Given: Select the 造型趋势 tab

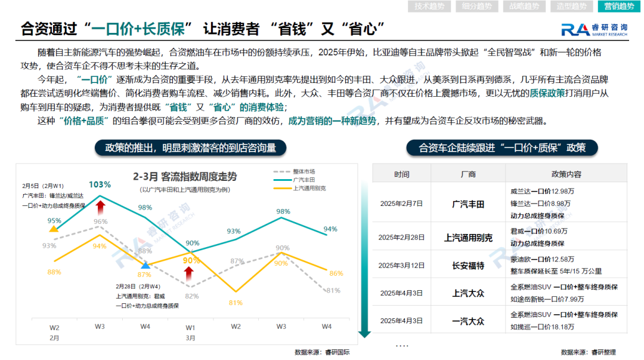Looking at the screenshot, I should point(571,7).
